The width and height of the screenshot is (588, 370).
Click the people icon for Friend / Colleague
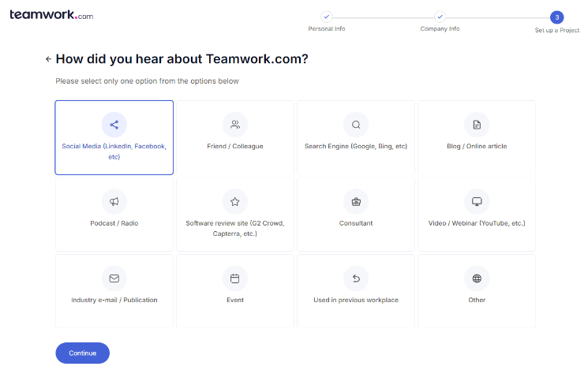[235, 125]
